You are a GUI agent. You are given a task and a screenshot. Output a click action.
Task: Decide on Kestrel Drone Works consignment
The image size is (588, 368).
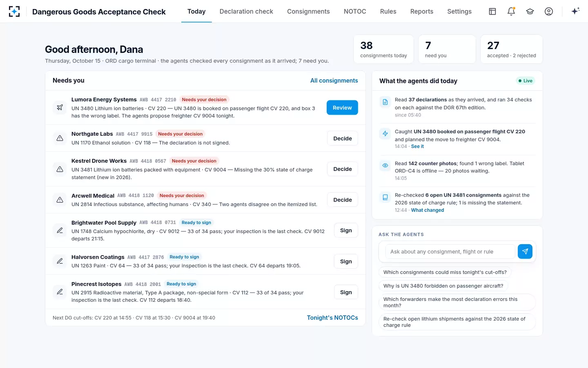343,169
